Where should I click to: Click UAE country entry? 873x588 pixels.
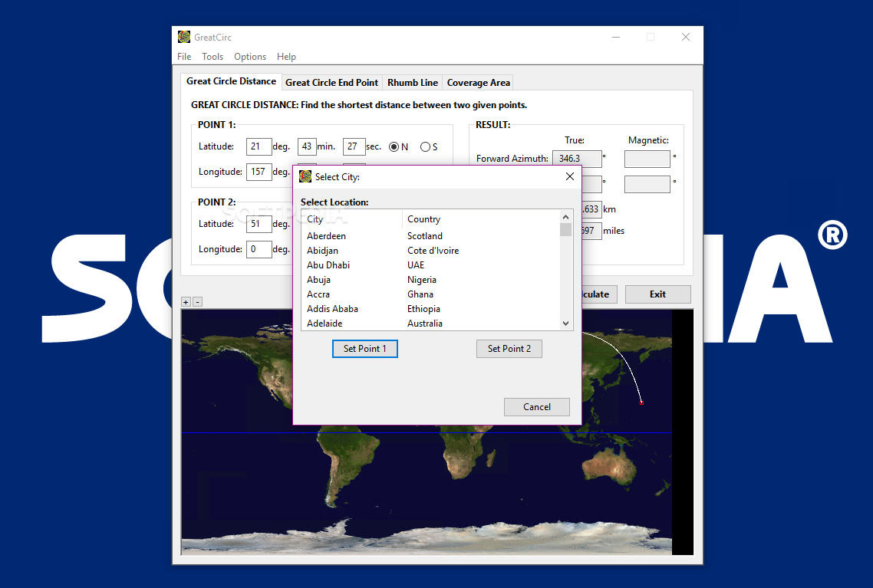click(x=416, y=264)
